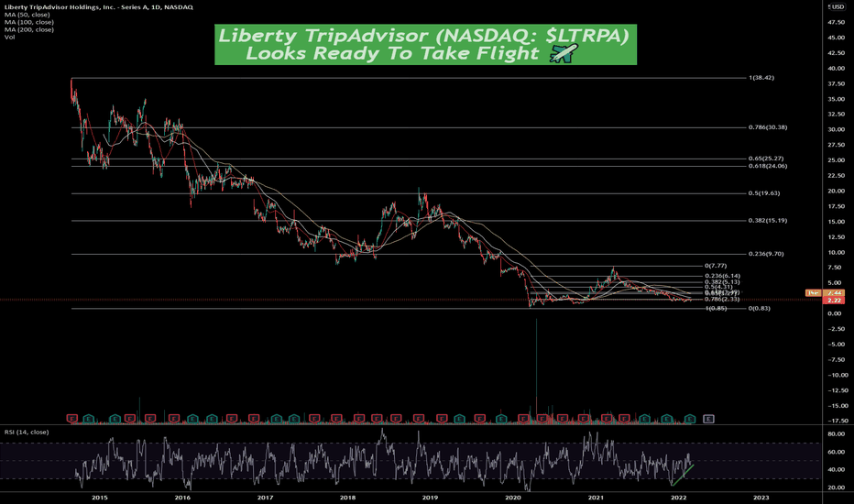Click the 0.65(25.27) Fibonacci level label
The height and width of the screenshot is (504, 854).
tap(766, 159)
